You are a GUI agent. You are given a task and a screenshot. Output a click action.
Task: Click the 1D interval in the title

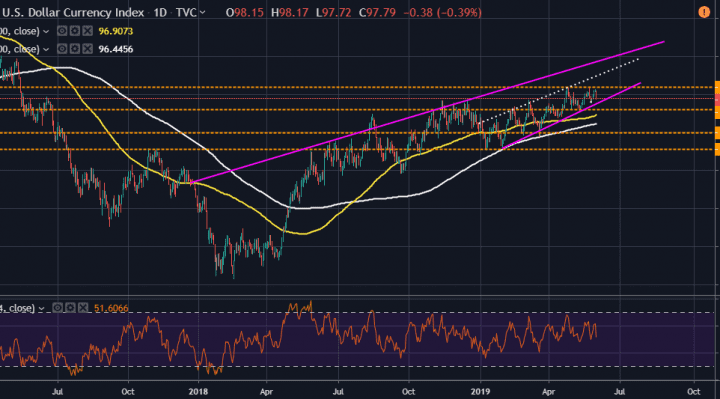160,12
